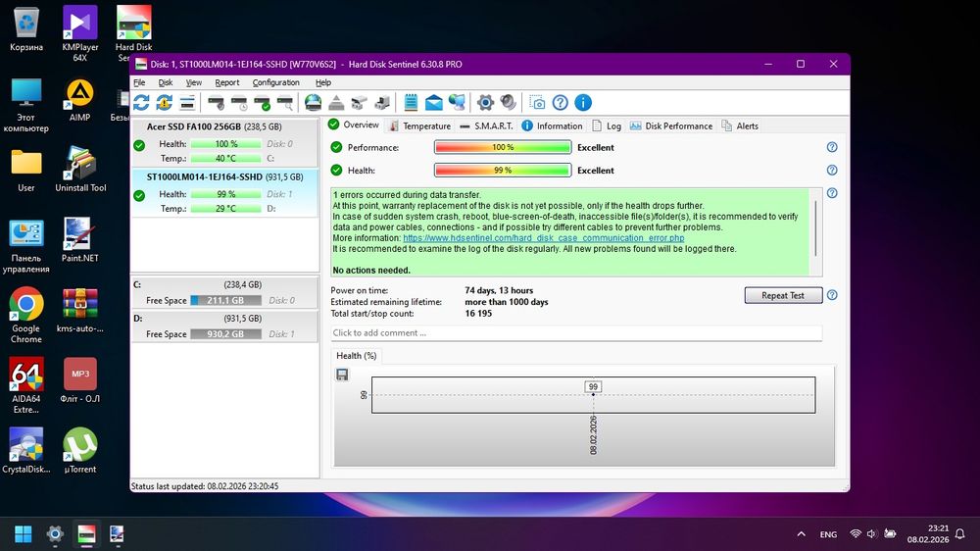Open the Windows Start button
The width and height of the screenshot is (980, 551).
[24, 534]
